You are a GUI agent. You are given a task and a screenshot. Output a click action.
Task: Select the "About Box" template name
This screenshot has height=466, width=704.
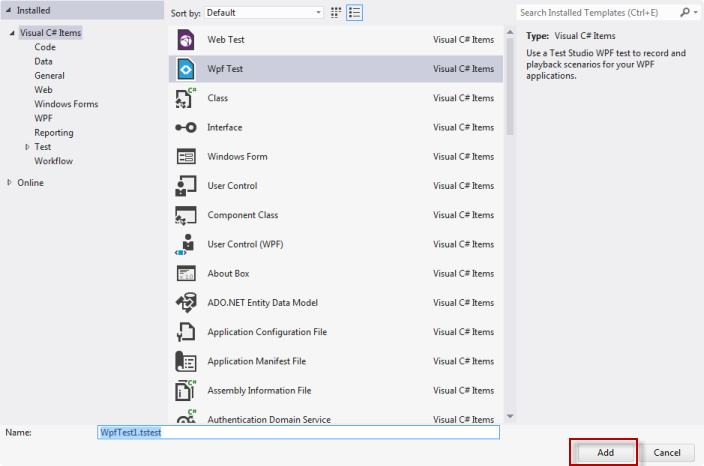tap(228, 273)
